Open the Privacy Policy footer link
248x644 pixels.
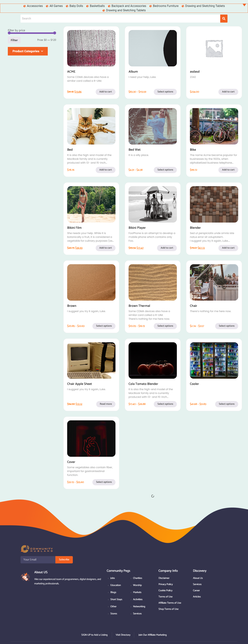click(166, 584)
